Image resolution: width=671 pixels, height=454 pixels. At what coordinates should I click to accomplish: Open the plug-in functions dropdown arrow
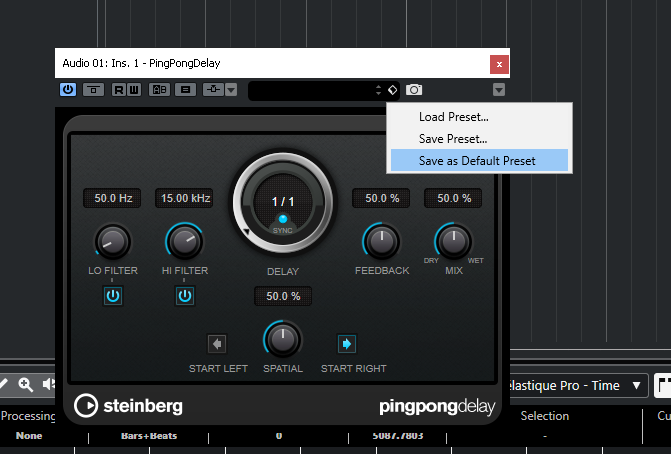tap(499, 90)
